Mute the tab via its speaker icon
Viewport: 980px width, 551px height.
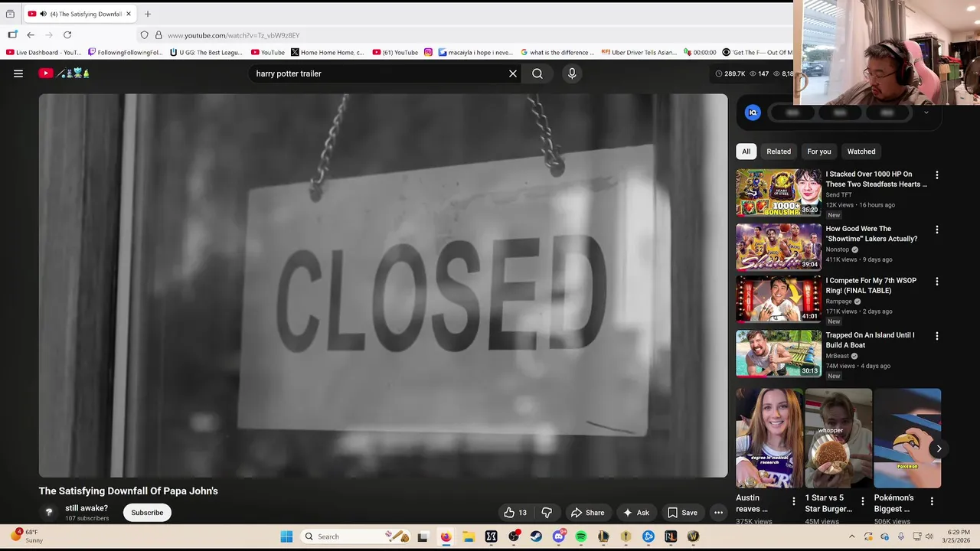pyautogui.click(x=44, y=14)
